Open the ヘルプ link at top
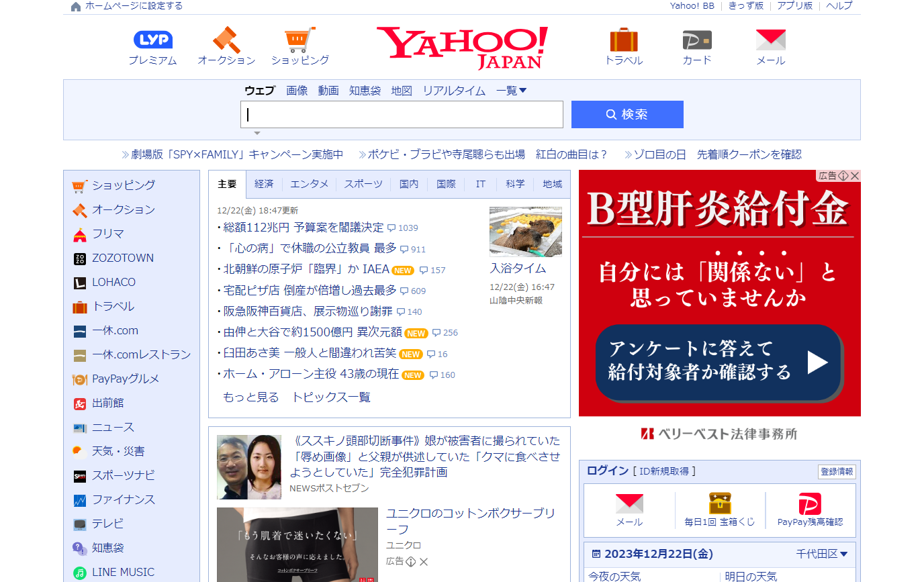 pyautogui.click(x=839, y=6)
